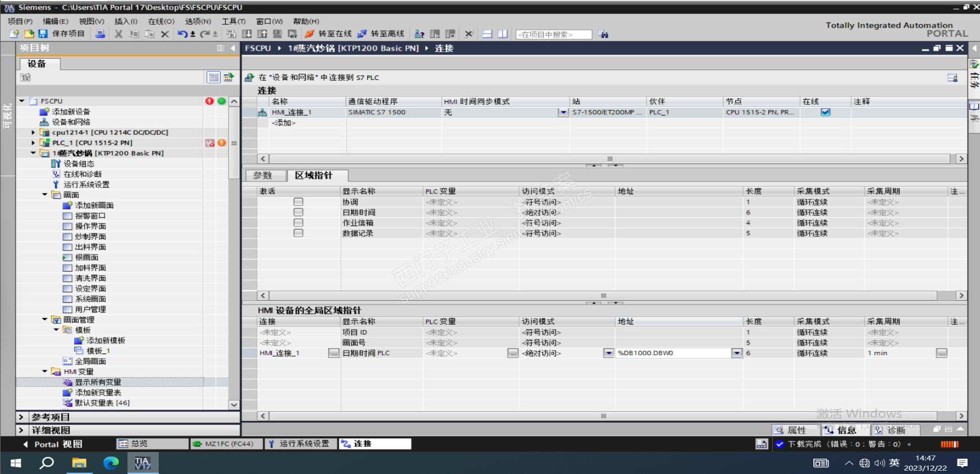Click the Windows Start button
Image resolution: width=980 pixels, height=474 pixels.
click(x=16, y=463)
